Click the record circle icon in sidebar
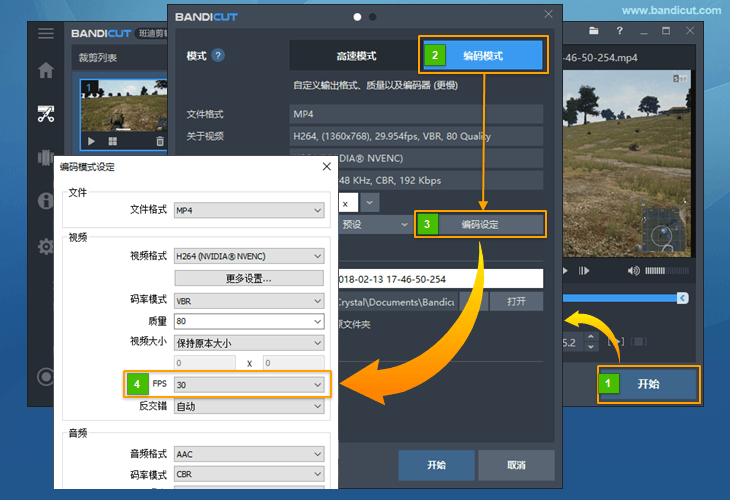This screenshot has width=730, height=500. point(46,377)
